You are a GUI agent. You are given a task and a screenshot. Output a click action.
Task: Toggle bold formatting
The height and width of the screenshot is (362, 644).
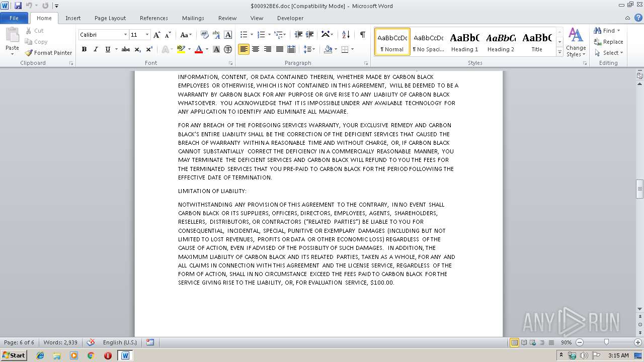pyautogui.click(x=84, y=49)
